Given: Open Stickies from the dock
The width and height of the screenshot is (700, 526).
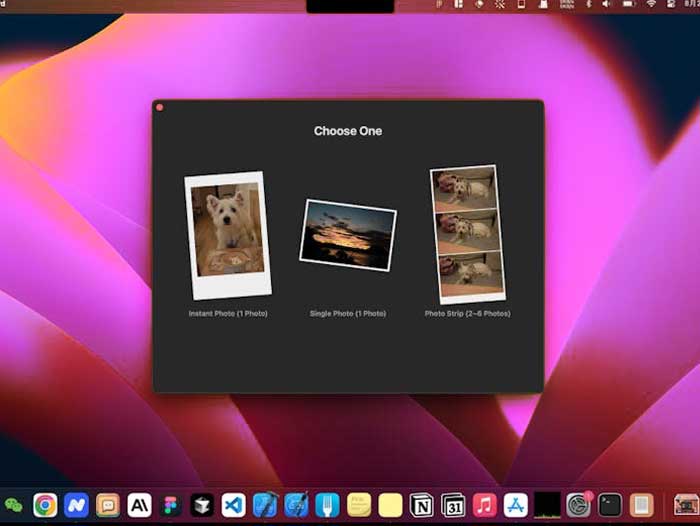Looking at the screenshot, I should point(359,505).
